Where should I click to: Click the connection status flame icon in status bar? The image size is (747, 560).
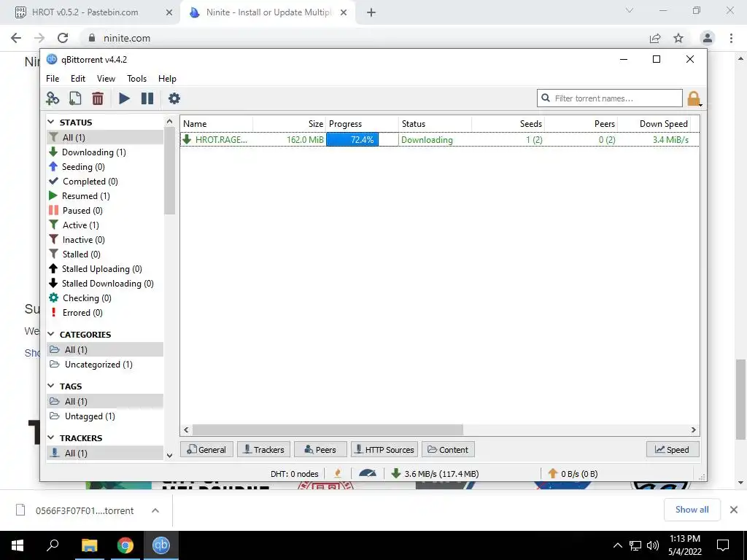338,473
